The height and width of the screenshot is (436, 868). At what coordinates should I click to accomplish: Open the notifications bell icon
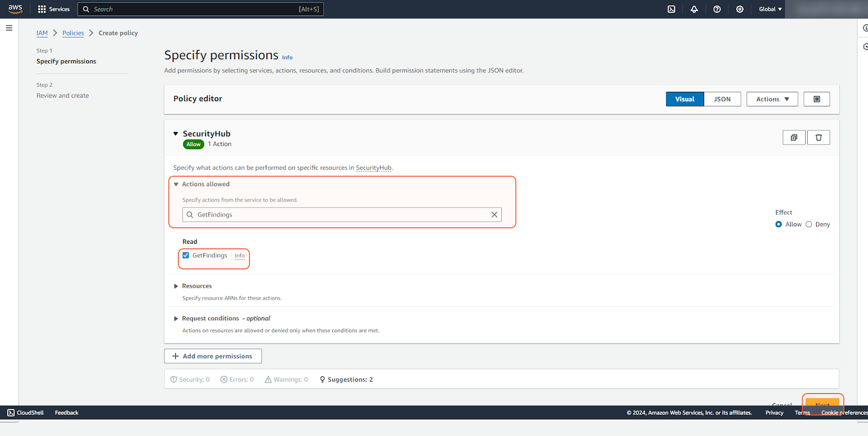(x=694, y=9)
